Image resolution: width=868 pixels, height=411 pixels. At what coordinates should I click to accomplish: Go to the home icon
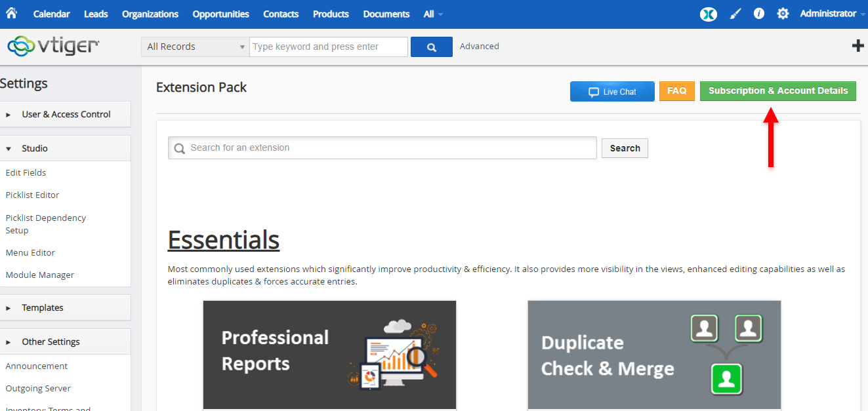[x=11, y=13]
